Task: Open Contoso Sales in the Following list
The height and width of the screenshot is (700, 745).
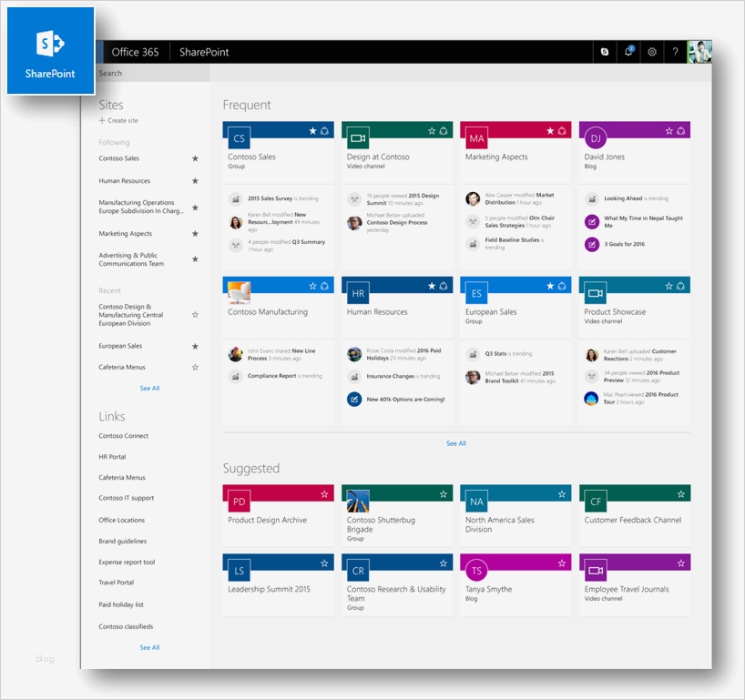Action: coord(118,158)
